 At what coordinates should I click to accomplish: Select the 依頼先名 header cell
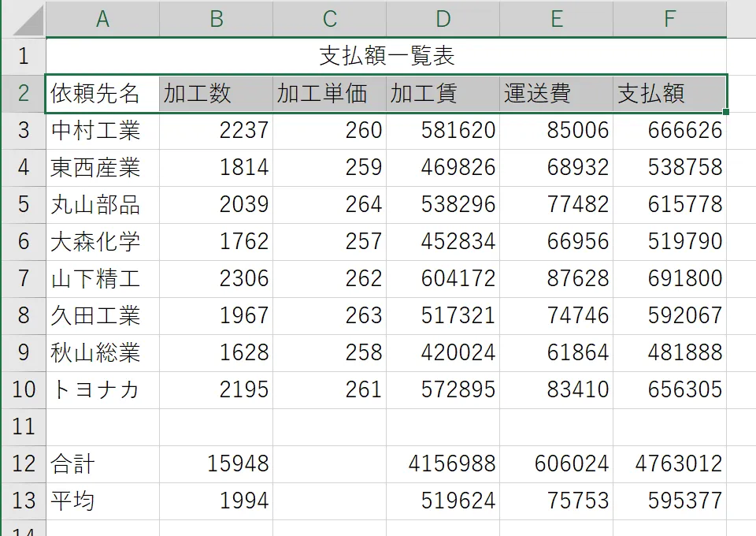pos(102,93)
